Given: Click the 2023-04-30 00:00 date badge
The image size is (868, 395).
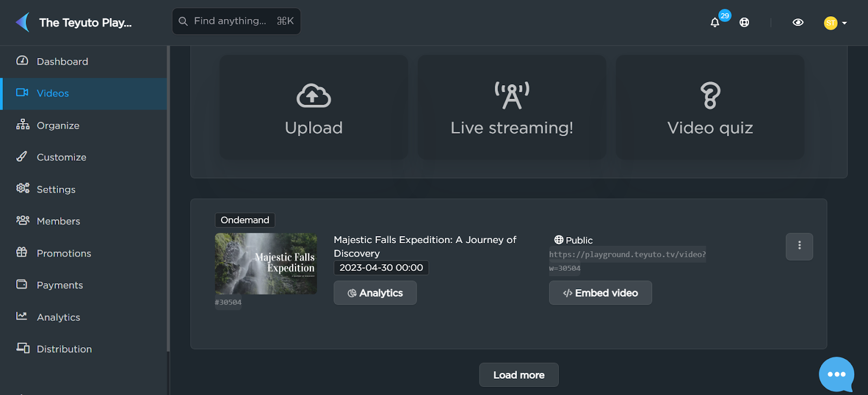Looking at the screenshot, I should [x=381, y=267].
